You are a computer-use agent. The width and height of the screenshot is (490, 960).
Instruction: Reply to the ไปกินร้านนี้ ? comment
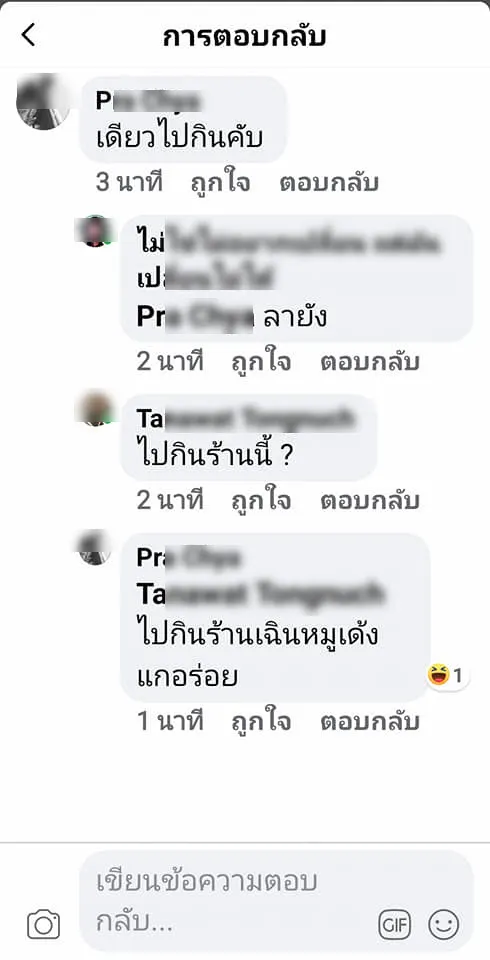[369, 501]
